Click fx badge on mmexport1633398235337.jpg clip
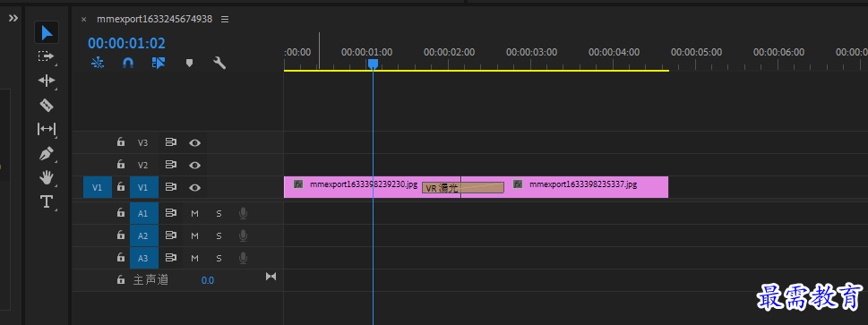Image resolution: width=868 pixels, height=325 pixels. click(518, 184)
